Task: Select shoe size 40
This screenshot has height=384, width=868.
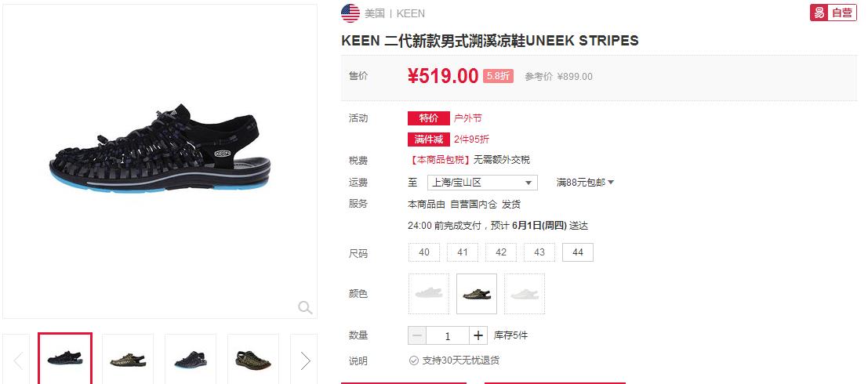Action: point(424,252)
